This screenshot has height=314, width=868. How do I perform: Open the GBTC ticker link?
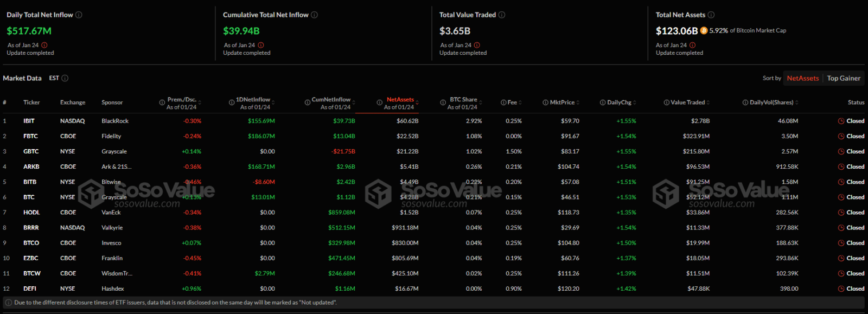31,151
